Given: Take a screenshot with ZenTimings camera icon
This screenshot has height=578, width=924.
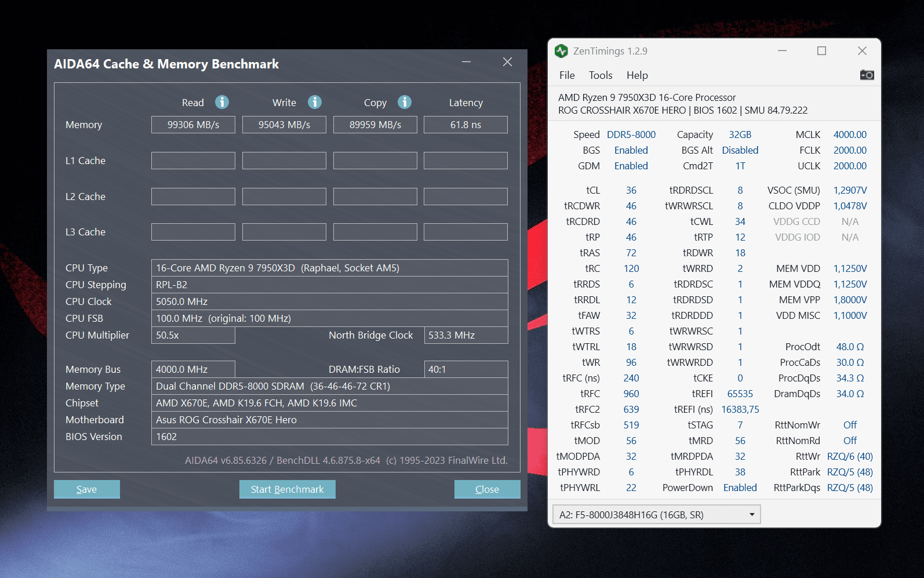Looking at the screenshot, I should click(x=867, y=75).
